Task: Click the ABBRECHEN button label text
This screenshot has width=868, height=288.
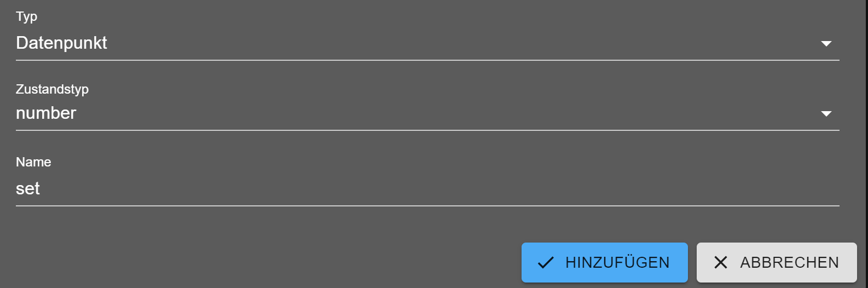Action: [789, 263]
